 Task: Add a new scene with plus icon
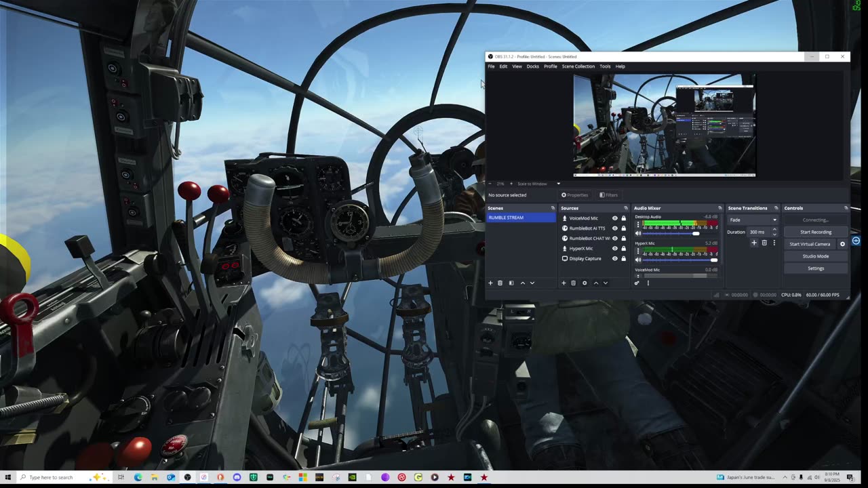[490, 283]
